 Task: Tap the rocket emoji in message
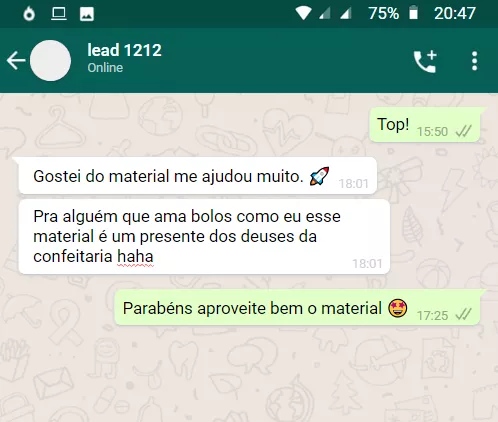(x=319, y=176)
